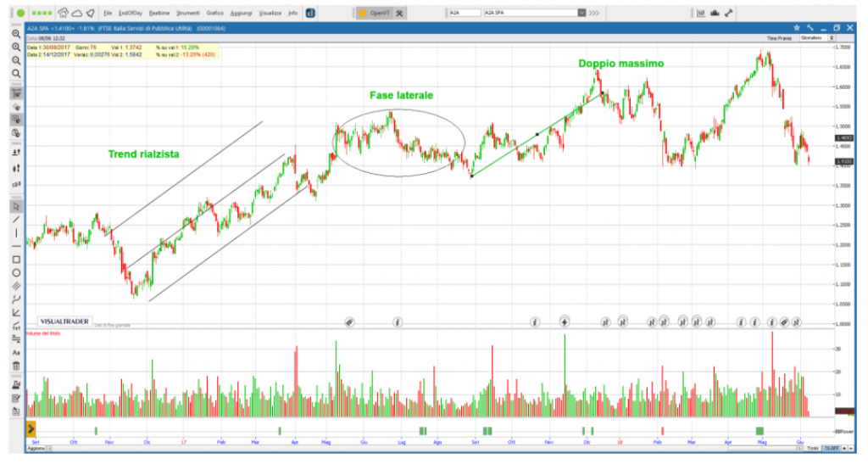Select the ellipse drawing tool
Image resolution: width=868 pixels, height=464 pixels.
[16, 272]
